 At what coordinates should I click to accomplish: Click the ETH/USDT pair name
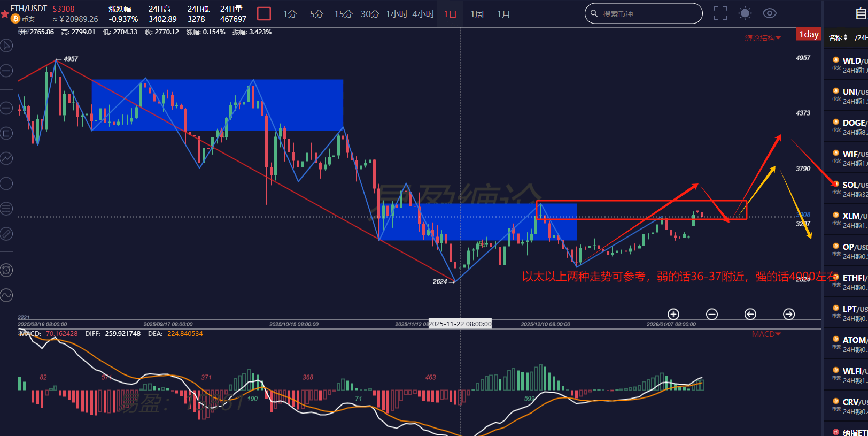[x=28, y=9]
